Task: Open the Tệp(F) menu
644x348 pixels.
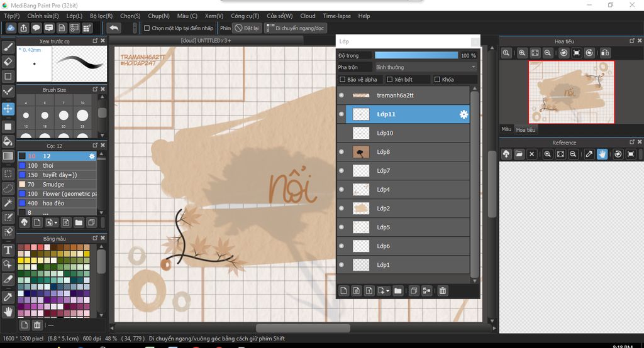Action: point(11,16)
